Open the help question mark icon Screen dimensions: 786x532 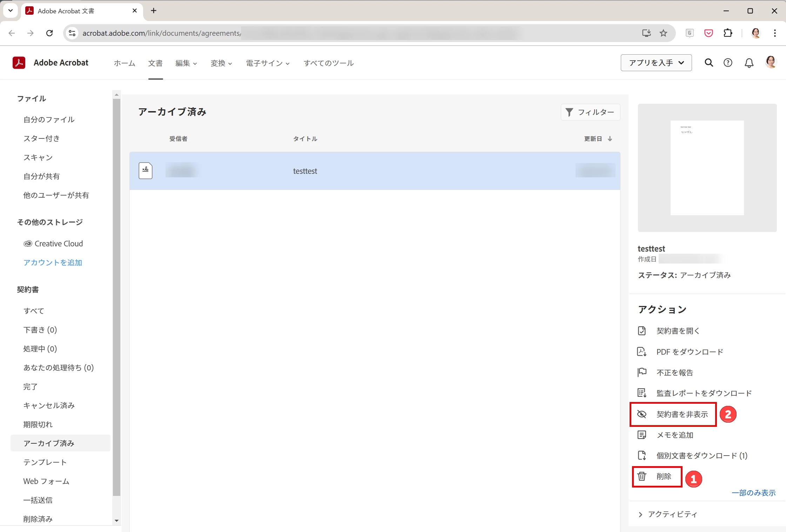pyautogui.click(x=728, y=63)
